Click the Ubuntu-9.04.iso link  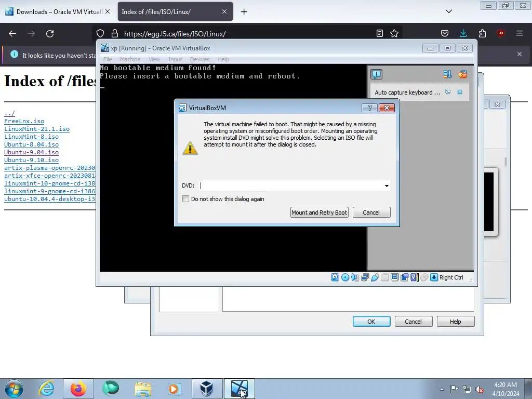(31, 152)
